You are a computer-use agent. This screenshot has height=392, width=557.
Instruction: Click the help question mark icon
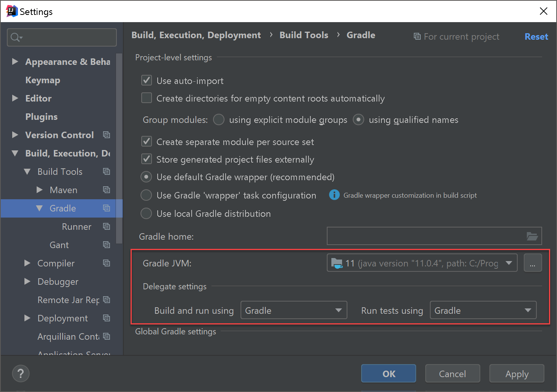[21, 374]
